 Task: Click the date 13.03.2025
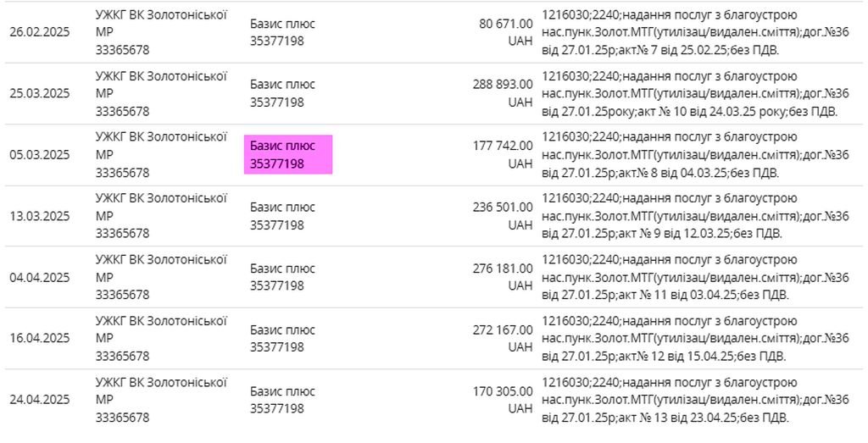point(39,216)
